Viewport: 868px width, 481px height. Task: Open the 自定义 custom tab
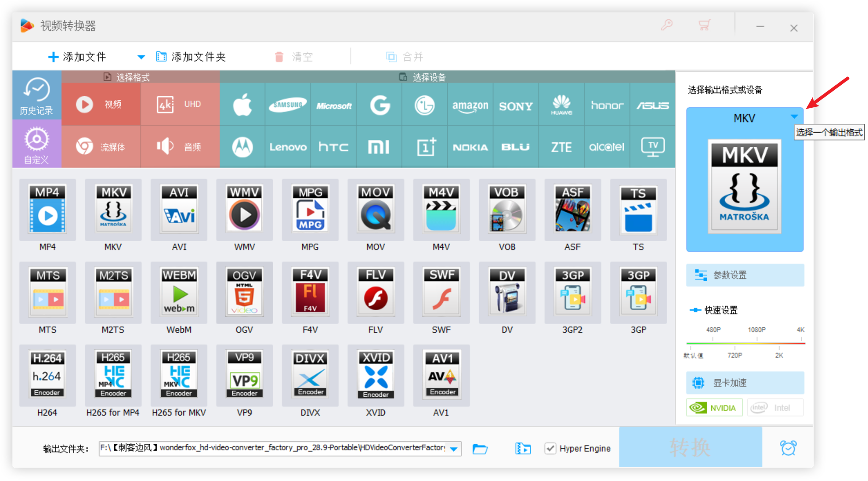pyautogui.click(x=37, y=144)
